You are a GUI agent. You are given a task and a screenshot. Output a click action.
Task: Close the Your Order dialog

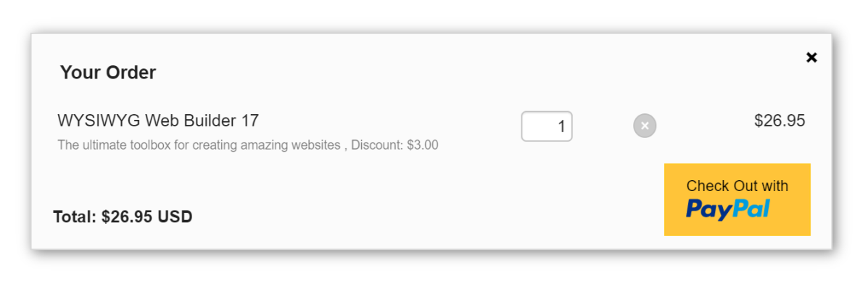[811, 57]
